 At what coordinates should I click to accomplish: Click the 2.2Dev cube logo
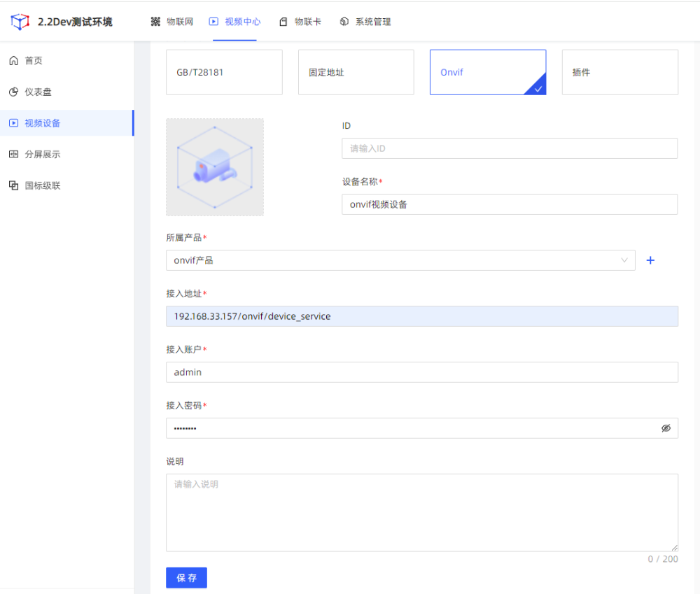20,22
